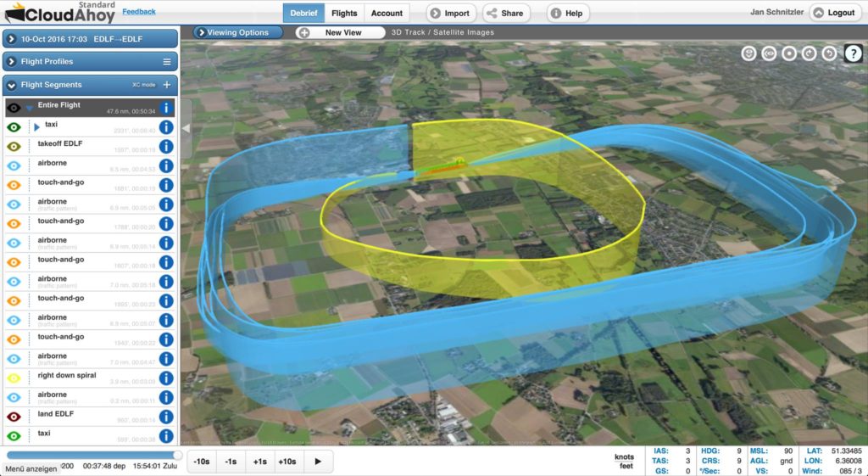Open the Account tab

point(387,13)
